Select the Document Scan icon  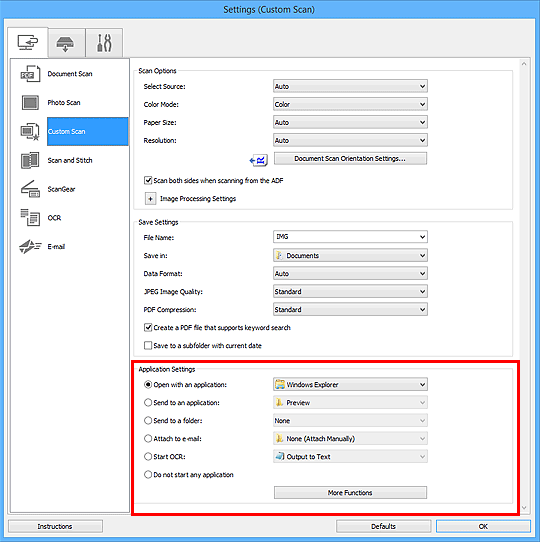[x=30, y=74]
